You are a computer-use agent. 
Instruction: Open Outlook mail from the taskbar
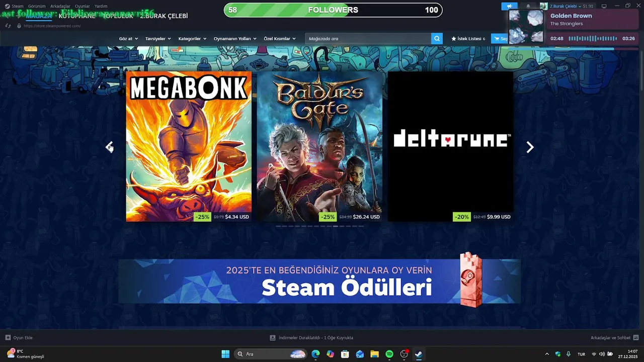click(360, 354)
